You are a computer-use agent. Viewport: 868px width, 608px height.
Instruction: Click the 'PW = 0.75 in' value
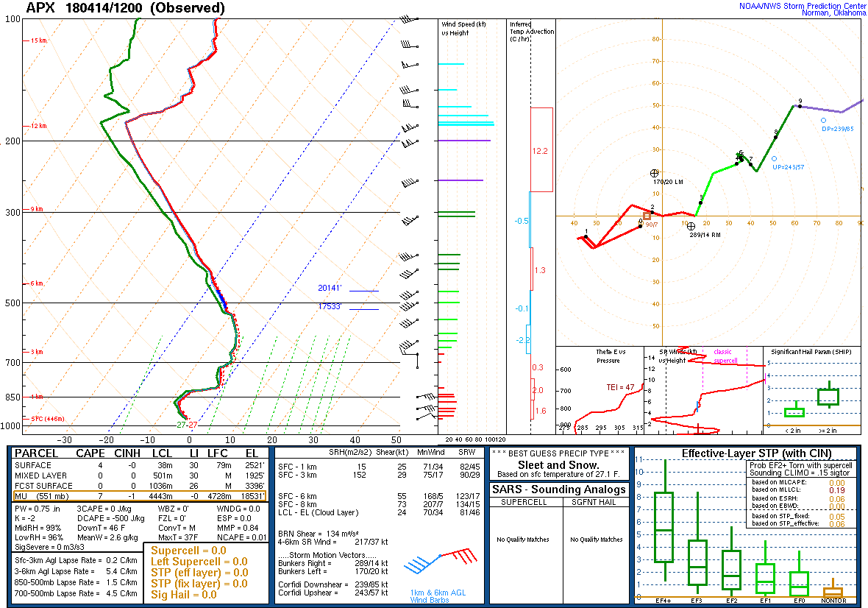(x=38, y=509)
